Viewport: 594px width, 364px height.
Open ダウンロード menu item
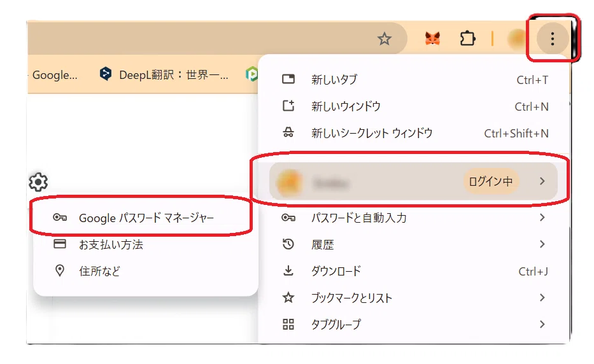[415, 271]
